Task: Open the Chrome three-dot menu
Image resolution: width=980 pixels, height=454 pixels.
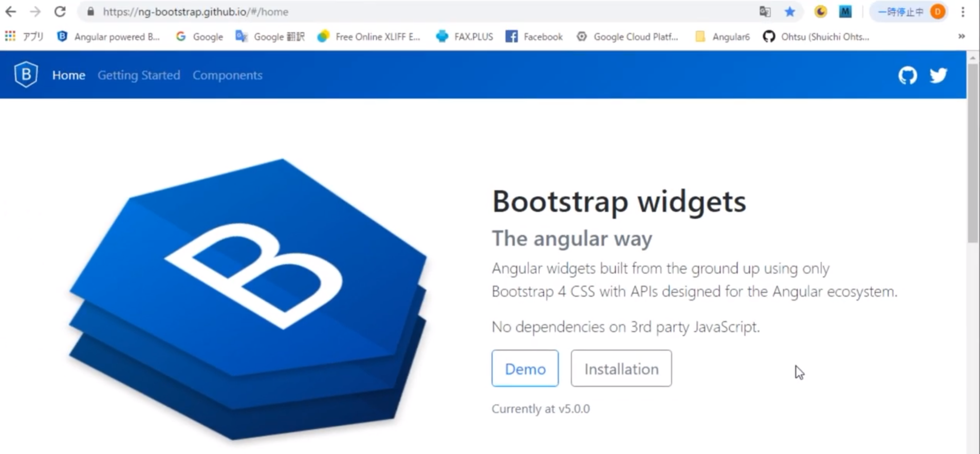Action: tap(963, 11)
